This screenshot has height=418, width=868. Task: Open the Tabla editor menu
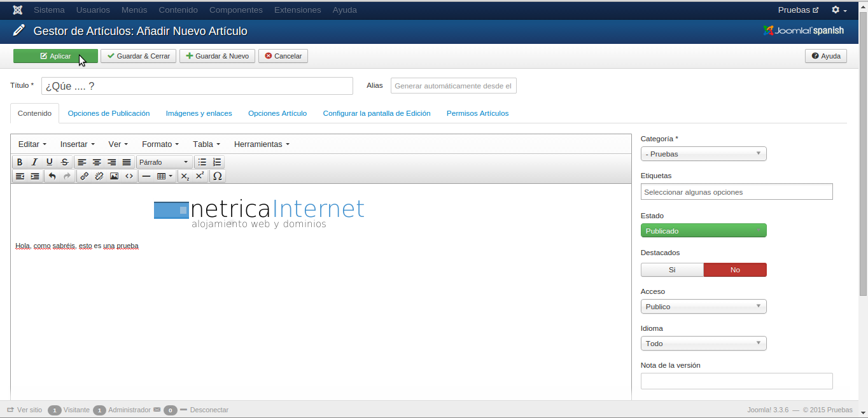coord(207,144)
